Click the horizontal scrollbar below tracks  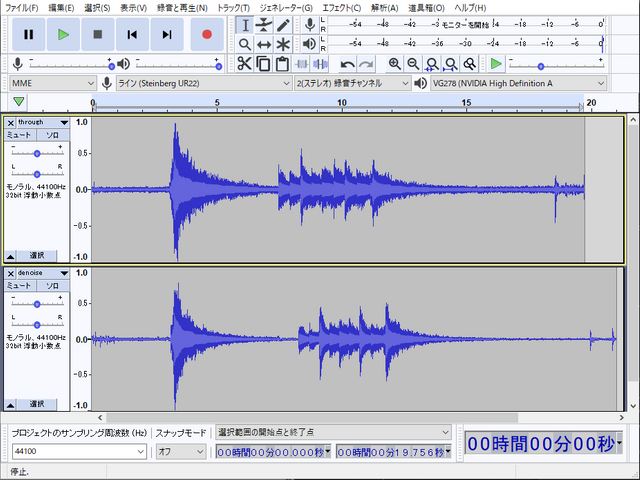coord(312,418)
